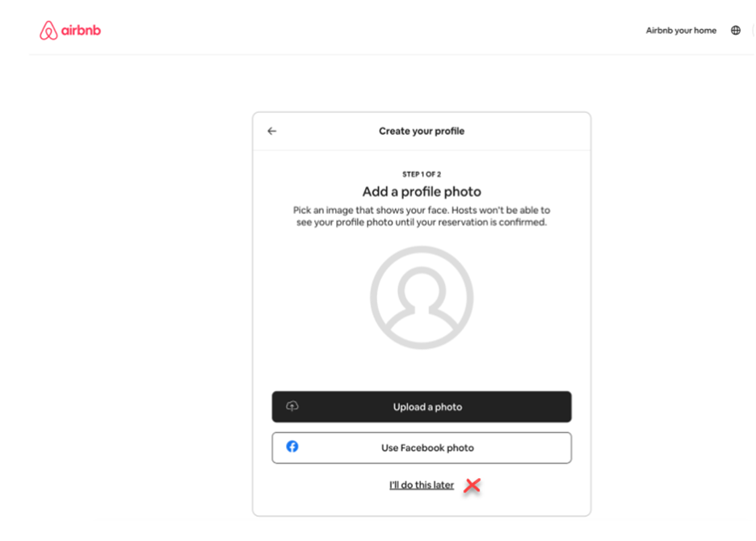Click the blue Facebook logo icon
The height and width of the screenshot is (541, 756).
[x=292, y=447]
